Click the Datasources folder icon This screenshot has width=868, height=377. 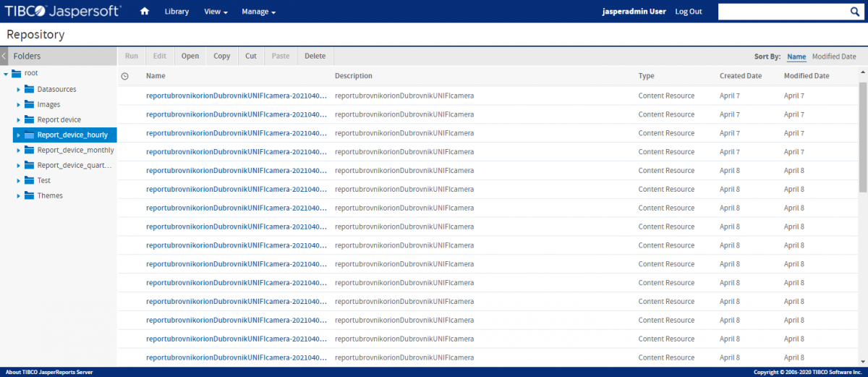[x=30, y=89]
